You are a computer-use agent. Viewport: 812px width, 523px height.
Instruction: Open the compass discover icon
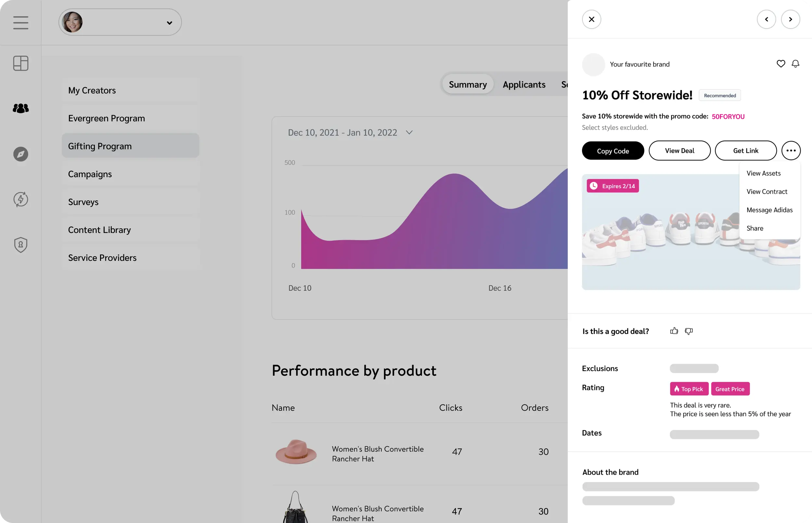21,154
